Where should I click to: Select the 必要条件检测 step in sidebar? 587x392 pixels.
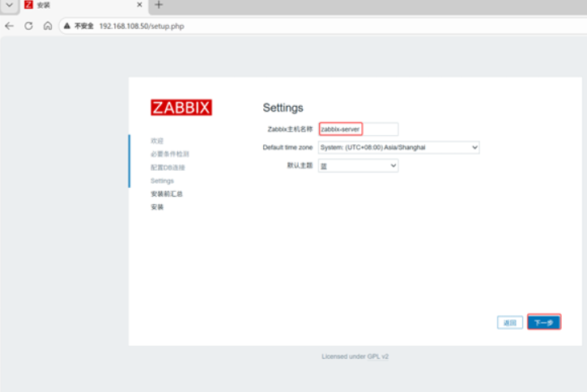point(170,154)
